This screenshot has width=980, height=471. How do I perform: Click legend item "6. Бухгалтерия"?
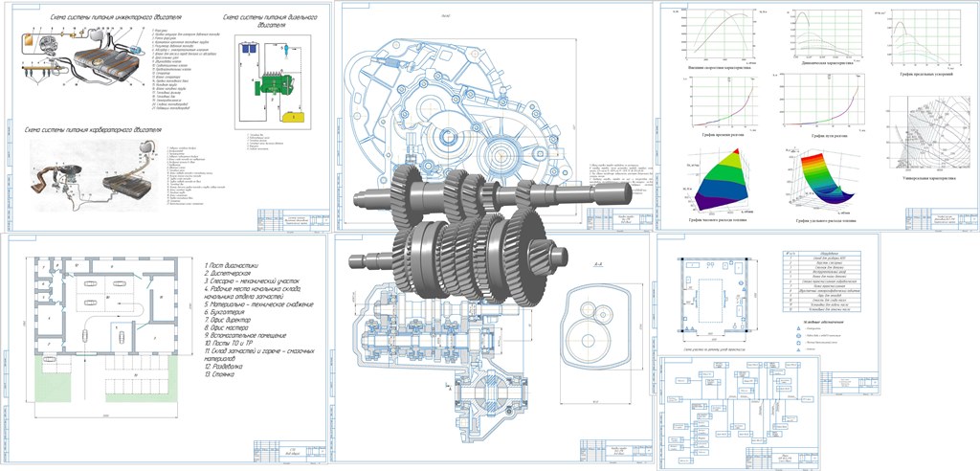tap(226, 312)
